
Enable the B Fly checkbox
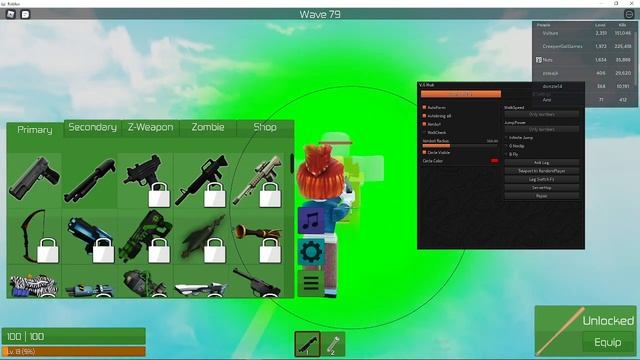pos(507,154)
